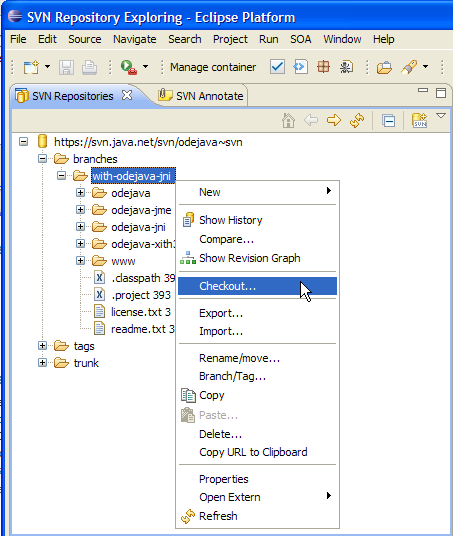This screenshot has width=453, height=536.
Task: Open the dropdown arrow beside New wizard icon
Action: point(47,66)
